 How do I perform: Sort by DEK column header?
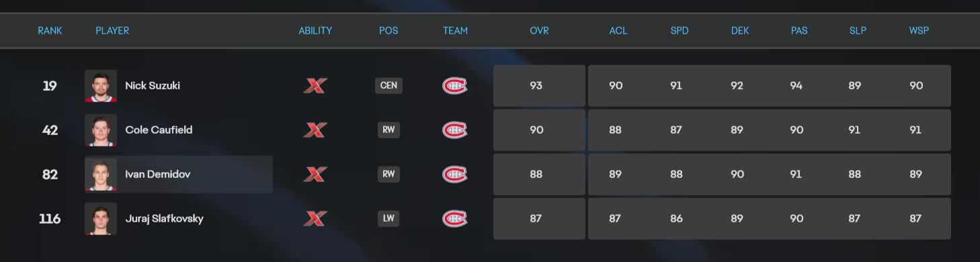click(739, 31)
